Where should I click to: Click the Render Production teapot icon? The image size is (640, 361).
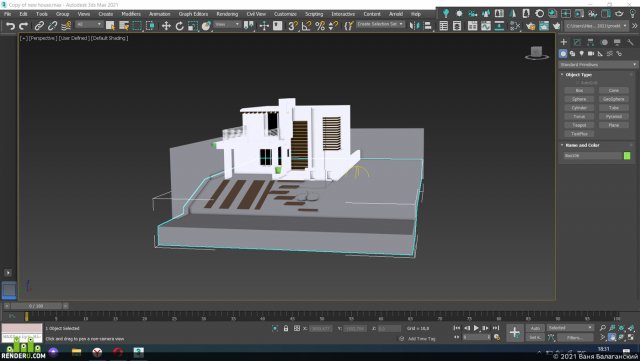[556, 26]
